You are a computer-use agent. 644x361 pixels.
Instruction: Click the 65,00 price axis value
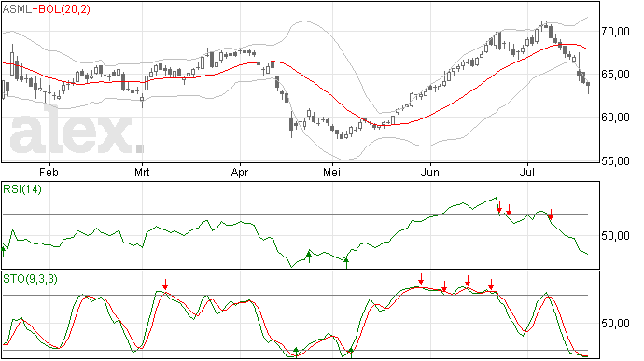[615, 75]
